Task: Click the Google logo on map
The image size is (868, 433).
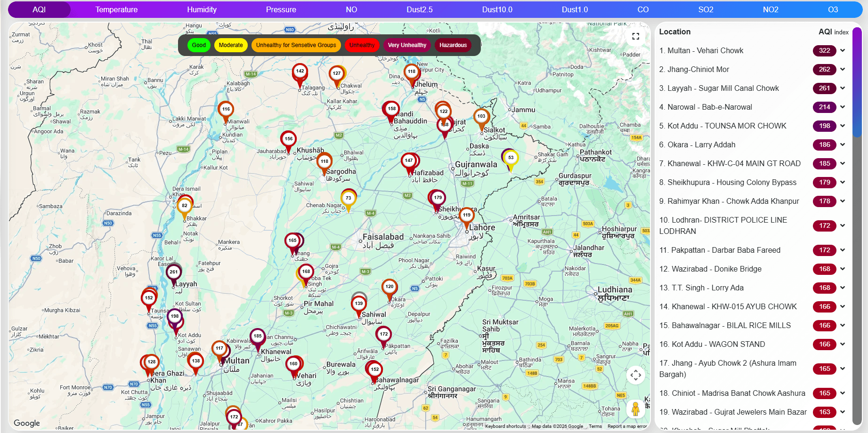Action: pos(27,423)
